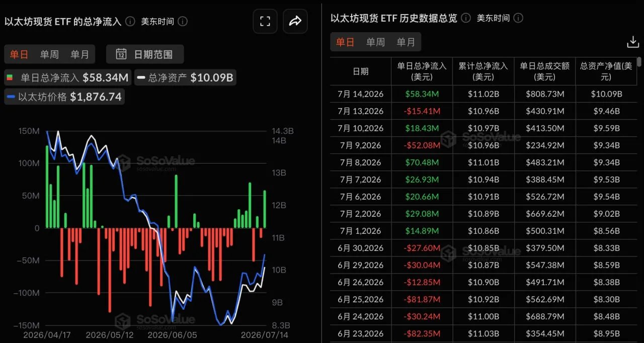Screen dimensions: 644x343
Task: Click the $526.72M trading volume cell
Action: point(544,197)
